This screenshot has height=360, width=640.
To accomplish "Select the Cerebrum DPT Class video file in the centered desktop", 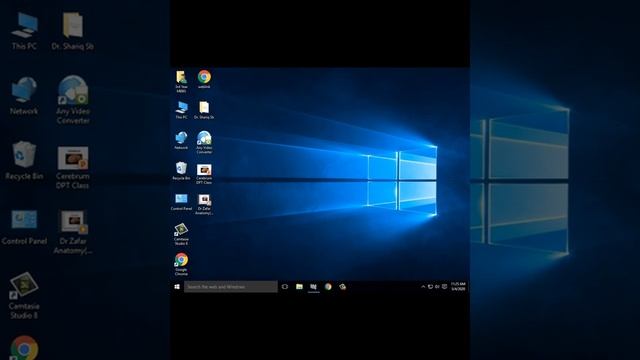I will (204, 173).
